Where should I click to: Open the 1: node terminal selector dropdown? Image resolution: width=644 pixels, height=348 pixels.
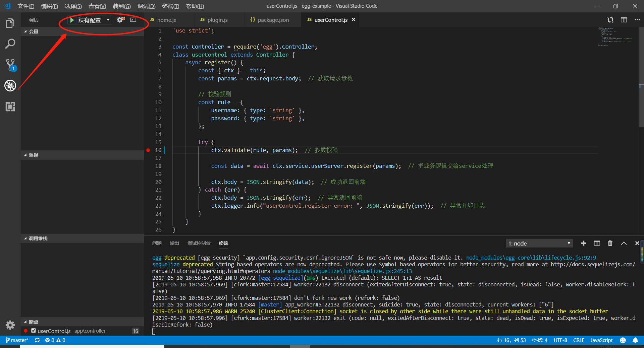[539, 243]
